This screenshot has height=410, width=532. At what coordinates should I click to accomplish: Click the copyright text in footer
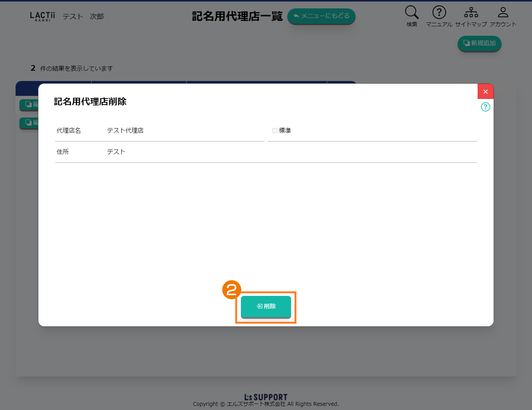pyautogui.click(x=266, y=404)
